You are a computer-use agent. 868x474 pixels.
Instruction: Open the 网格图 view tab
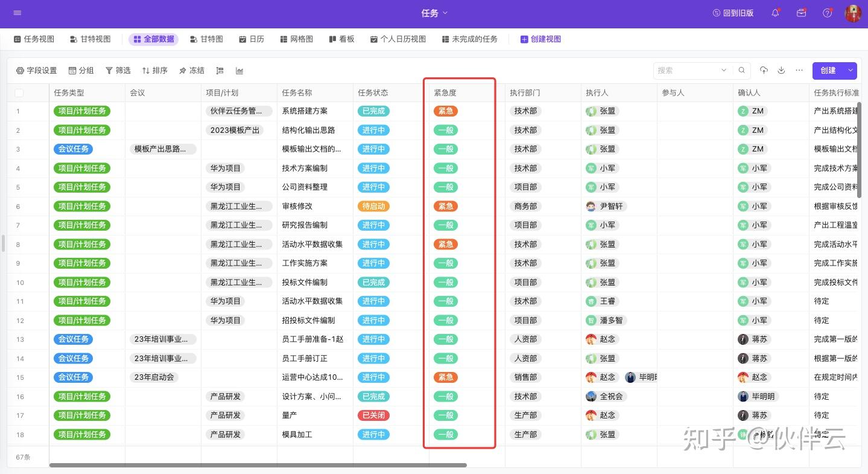(x=297, y=39)
